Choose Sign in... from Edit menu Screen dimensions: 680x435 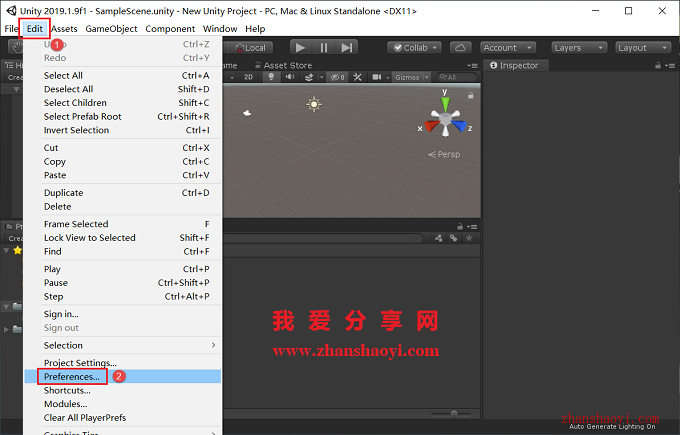coord(123,314)
